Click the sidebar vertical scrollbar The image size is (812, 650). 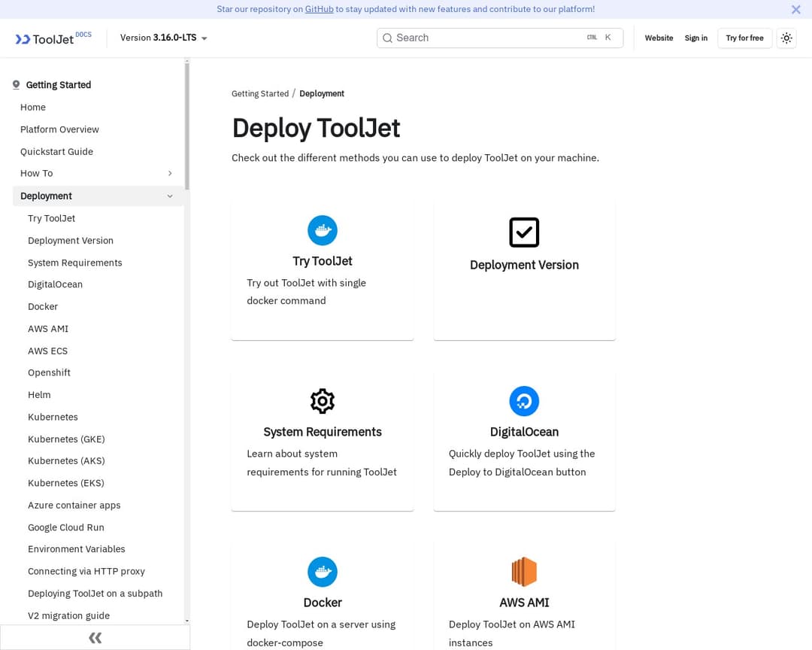(187, 126)
